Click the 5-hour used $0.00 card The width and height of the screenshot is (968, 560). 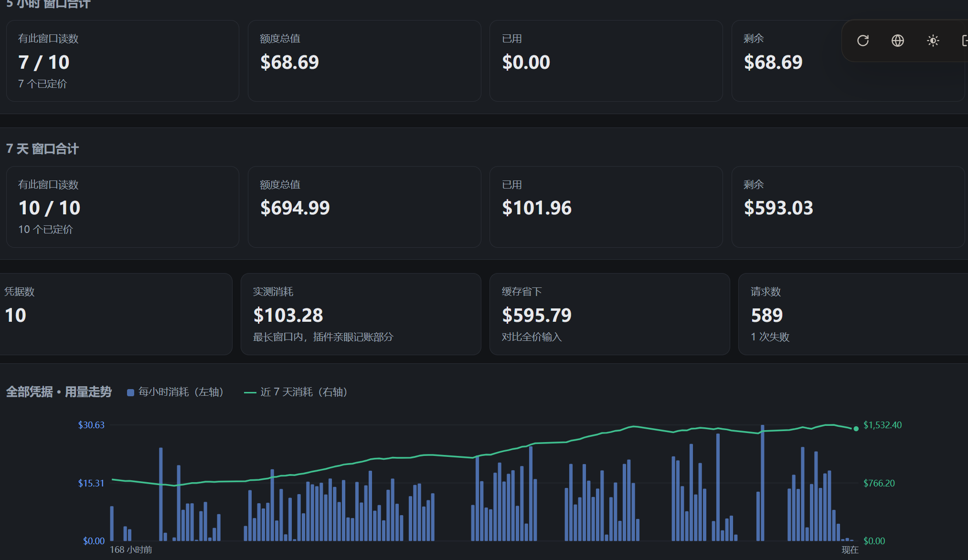[x=606, y=61]
